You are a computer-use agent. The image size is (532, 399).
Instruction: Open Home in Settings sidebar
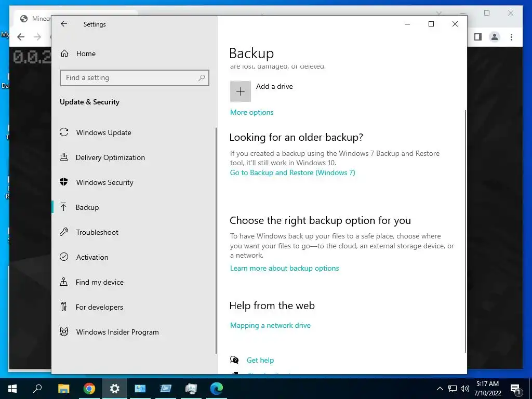tap(86, 54)
